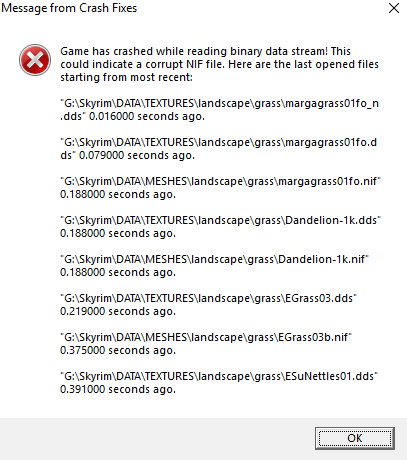
Task: Click the margagrass01fo.dds texture path line
Action: (x=219, y=149)
